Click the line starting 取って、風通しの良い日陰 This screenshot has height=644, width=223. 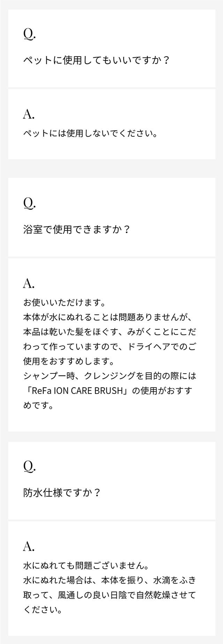(x=109, y=595)
